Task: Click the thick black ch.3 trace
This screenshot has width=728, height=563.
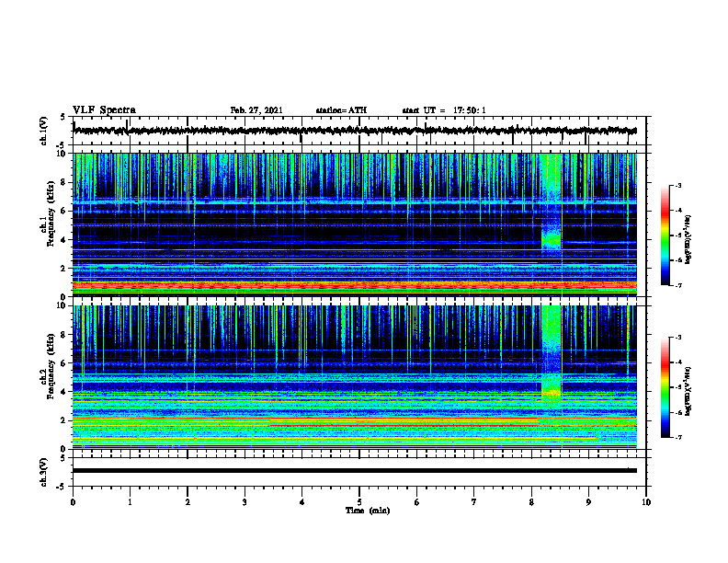Action: (355, 471)
